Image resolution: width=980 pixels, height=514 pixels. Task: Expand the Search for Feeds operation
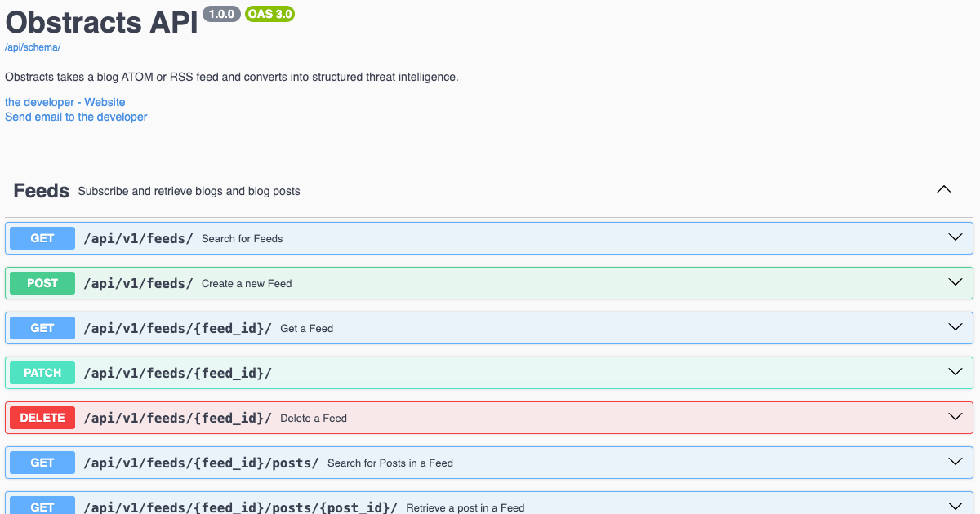point(955,237)
